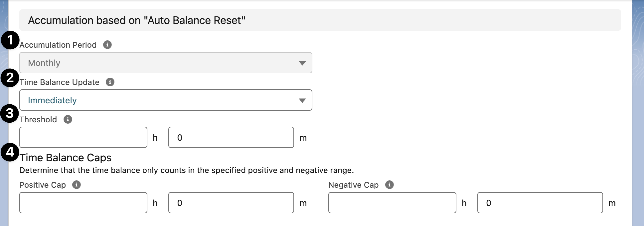Click the numbered badge 1 next to Accumulation Period
644x226 pixels.
[10, 40]
